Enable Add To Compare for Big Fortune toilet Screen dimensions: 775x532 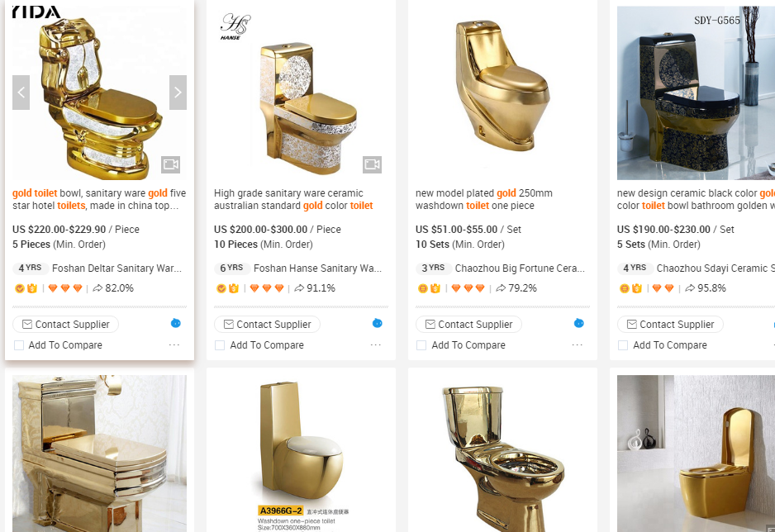(x=421, y=345)
